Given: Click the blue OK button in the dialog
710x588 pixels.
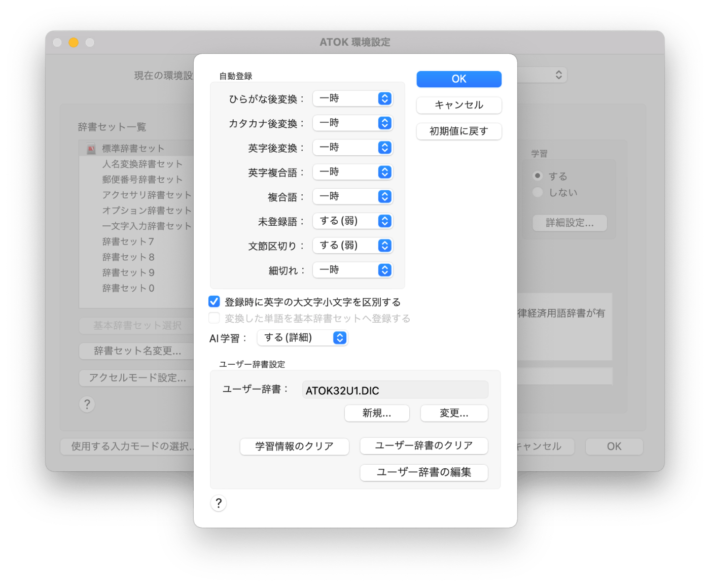Looking at the screenshot, I should [459, 79].
